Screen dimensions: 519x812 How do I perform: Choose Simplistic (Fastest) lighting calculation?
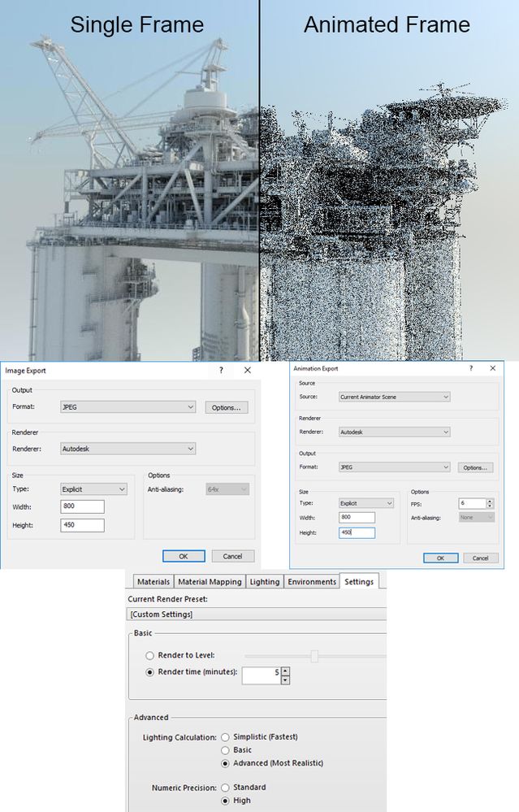[225, 737]
